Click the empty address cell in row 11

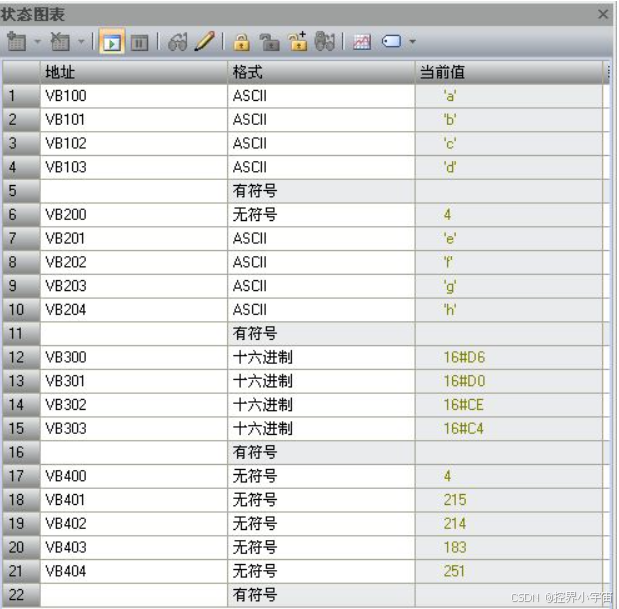click(134, 334)
